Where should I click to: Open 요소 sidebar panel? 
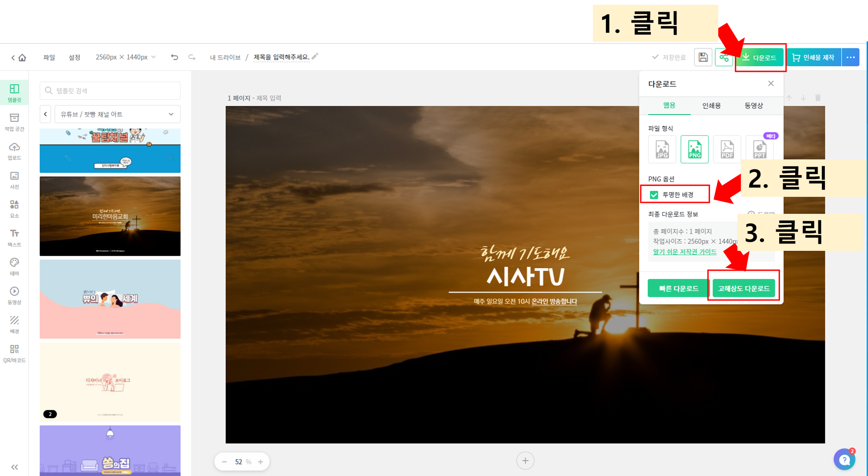point(14,209)
